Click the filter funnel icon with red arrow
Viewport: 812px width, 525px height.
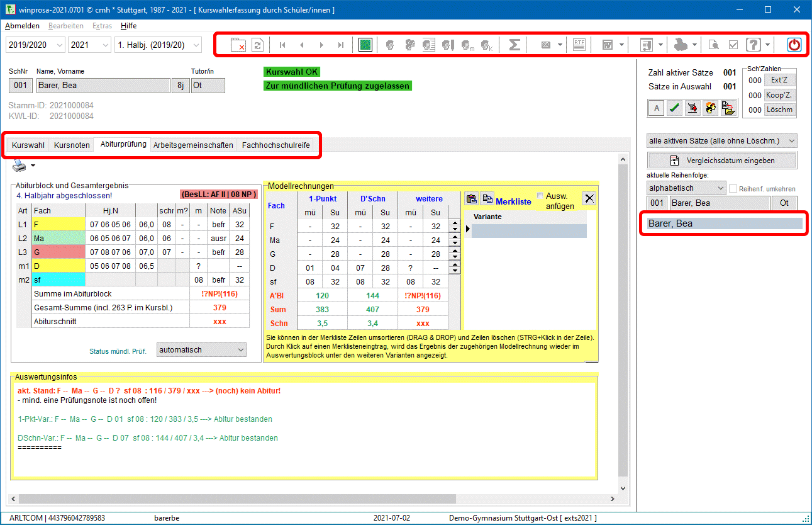692,109
